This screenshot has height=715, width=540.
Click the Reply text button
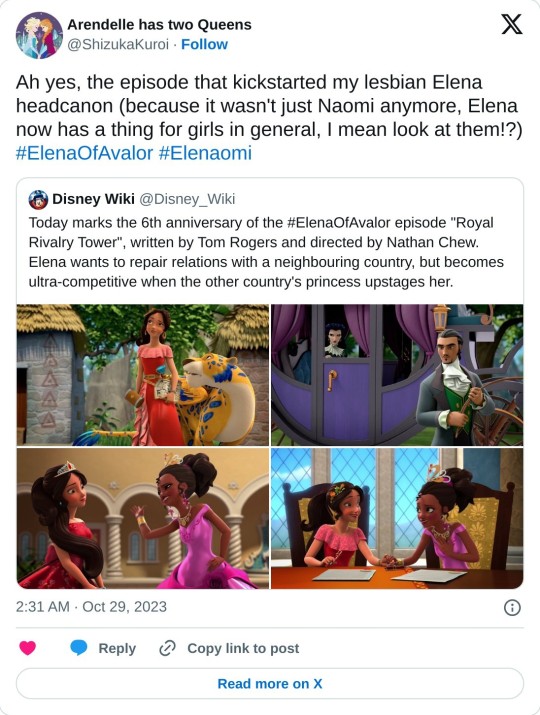[117, 648]
